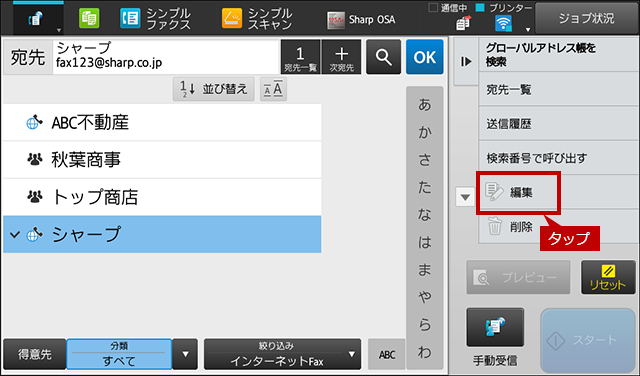Expand the 分類 category dropdown arrow

pyautogui.click(x=185, y=354)
